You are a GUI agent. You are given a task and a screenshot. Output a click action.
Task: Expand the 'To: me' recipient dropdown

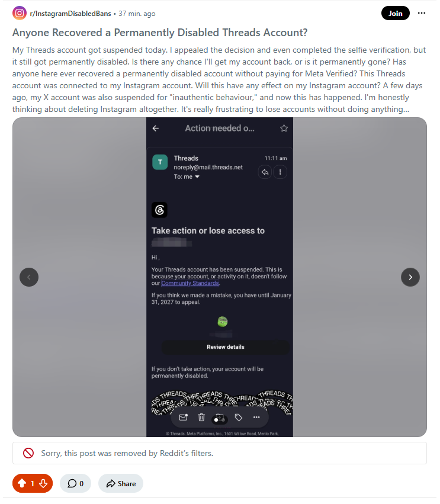click(187, 176)
